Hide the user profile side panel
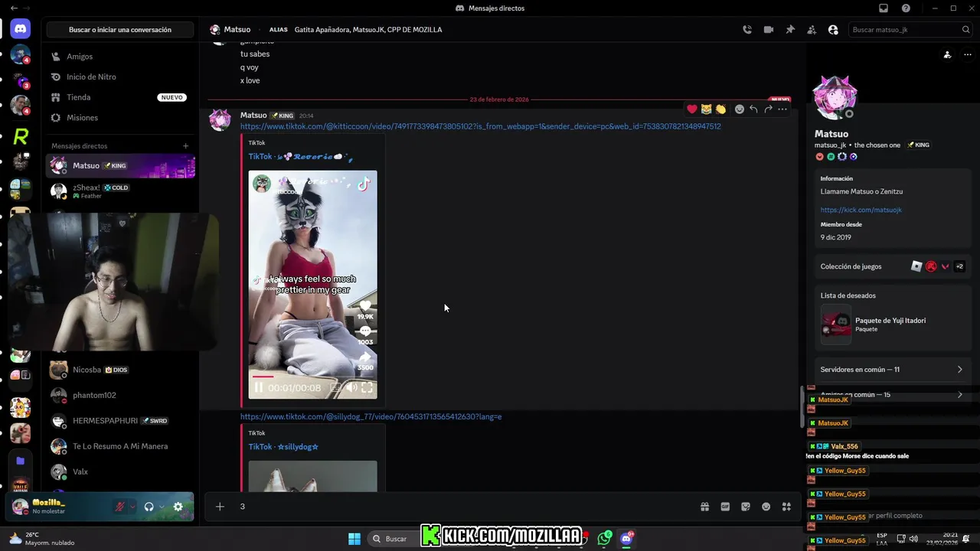Image resolution: width=980 pixels, height=551 pixels. point(833,30)
